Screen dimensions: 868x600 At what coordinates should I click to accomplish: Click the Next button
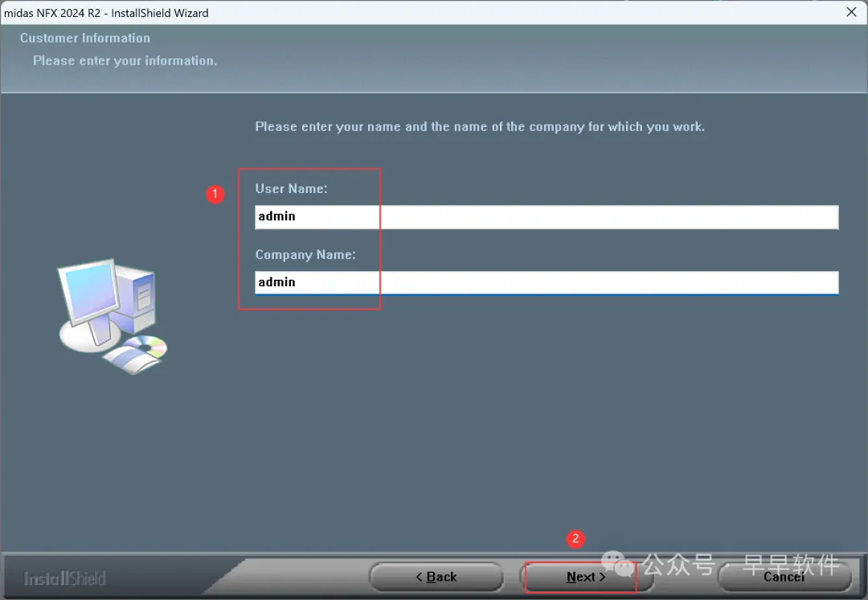click(586, 577)
